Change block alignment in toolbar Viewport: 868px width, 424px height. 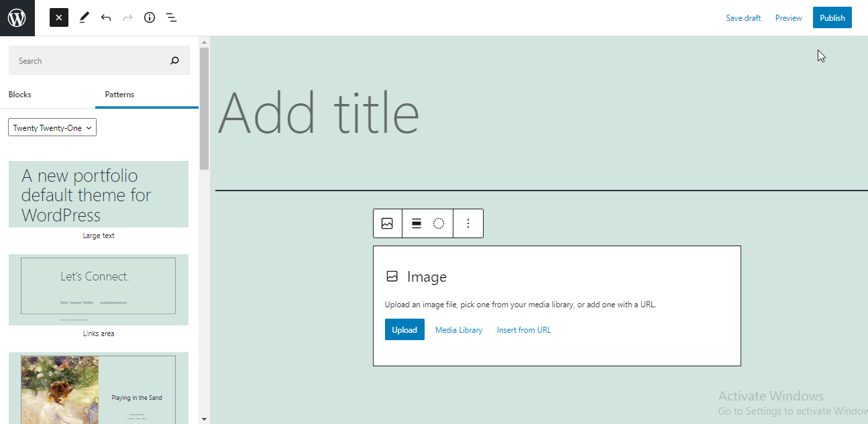pos(417,223)
